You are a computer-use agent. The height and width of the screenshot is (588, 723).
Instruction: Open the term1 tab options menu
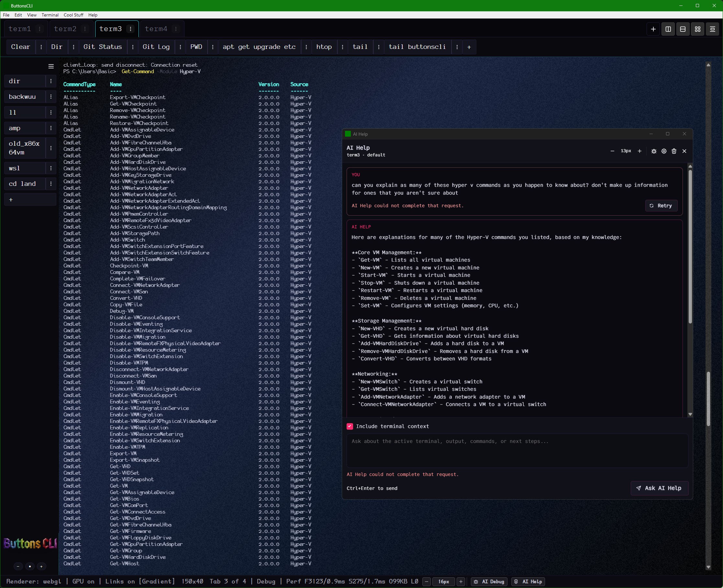(x=40, y=29)
